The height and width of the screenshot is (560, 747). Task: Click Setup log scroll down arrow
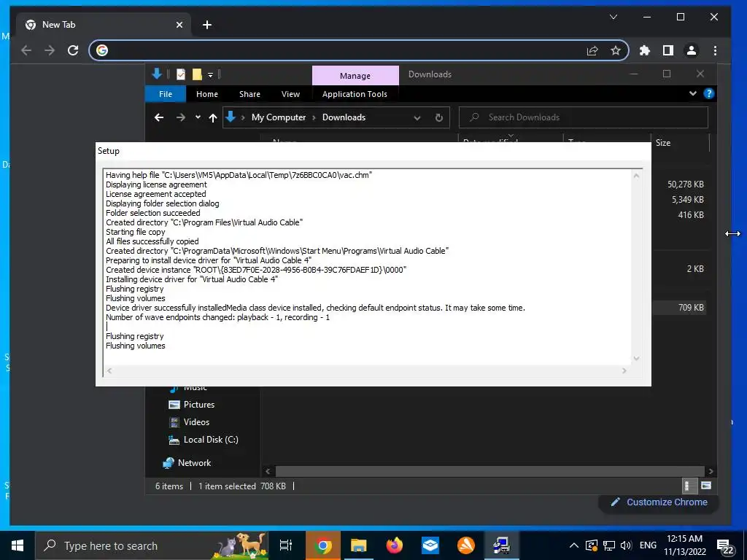pos(636,359)
